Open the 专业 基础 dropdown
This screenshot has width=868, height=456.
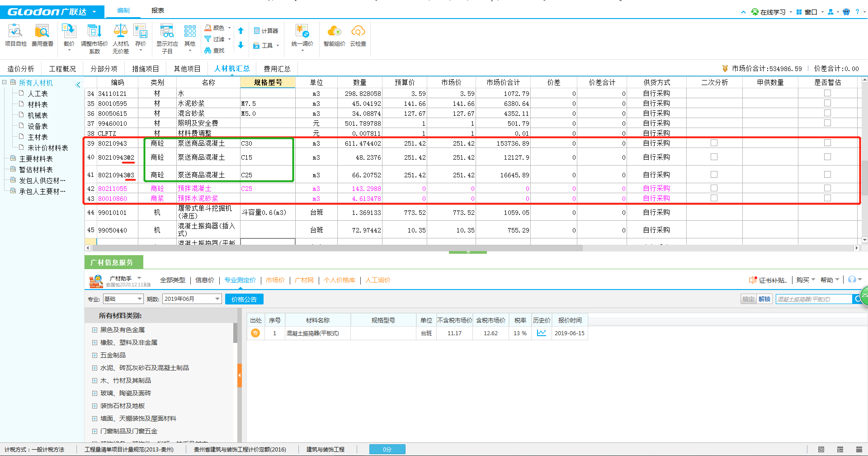(x=123, y=299)
